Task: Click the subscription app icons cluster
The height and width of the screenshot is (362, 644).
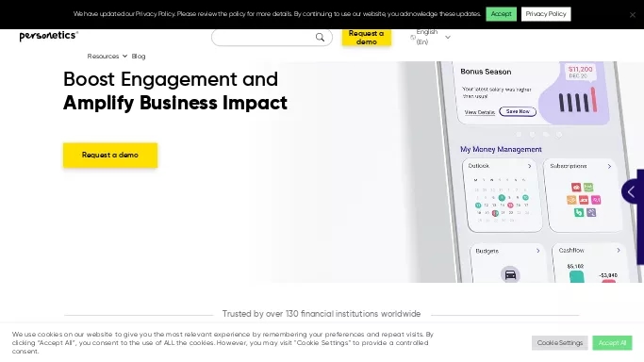Action: [584, 200]
